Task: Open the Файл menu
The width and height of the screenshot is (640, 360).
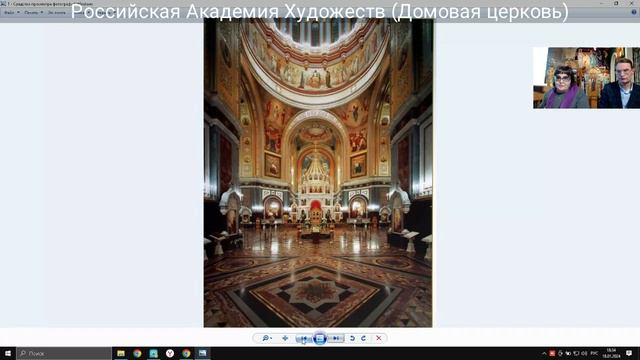Action: (11, 13)
